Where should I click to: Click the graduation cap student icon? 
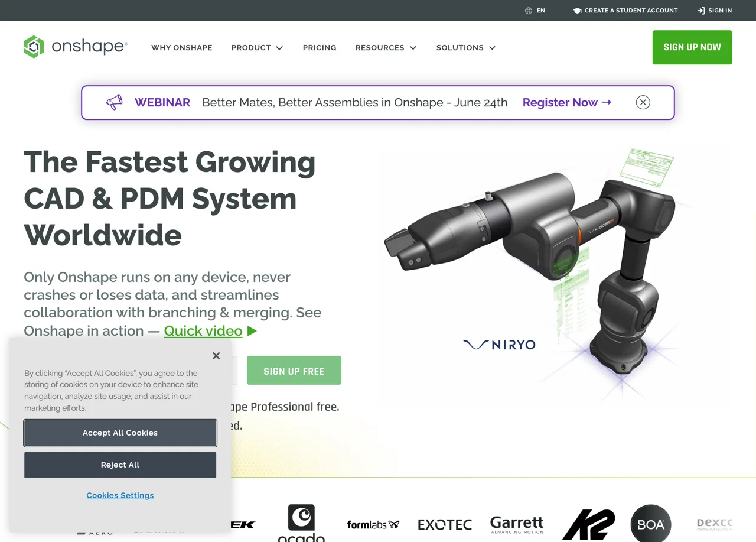point(577,11)
